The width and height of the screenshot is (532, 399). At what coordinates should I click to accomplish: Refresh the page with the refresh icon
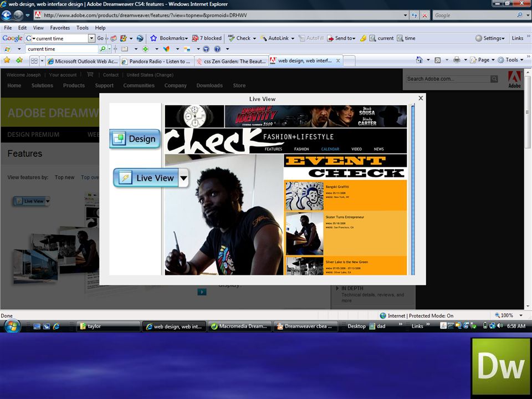[x=415, y=16]
